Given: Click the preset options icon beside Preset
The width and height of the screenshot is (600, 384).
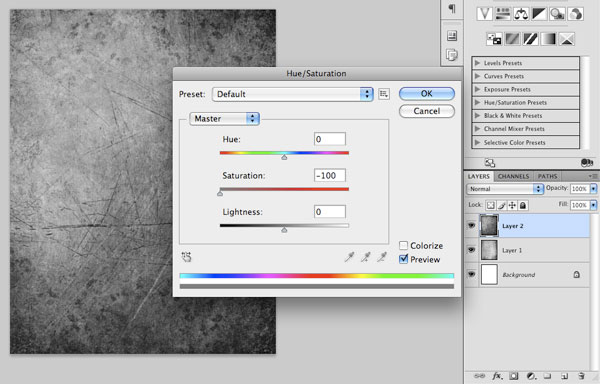Looking at the screenshot, I should coord(384,94).
